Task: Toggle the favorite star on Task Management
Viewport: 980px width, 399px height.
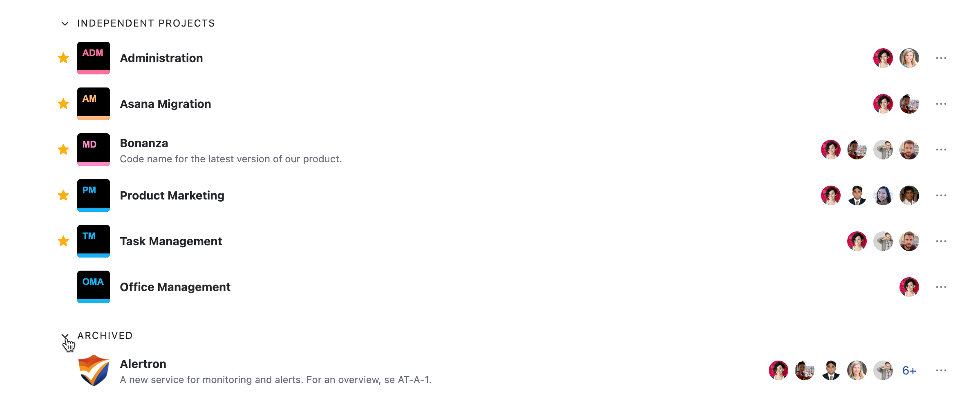Action: pos(63,241)
